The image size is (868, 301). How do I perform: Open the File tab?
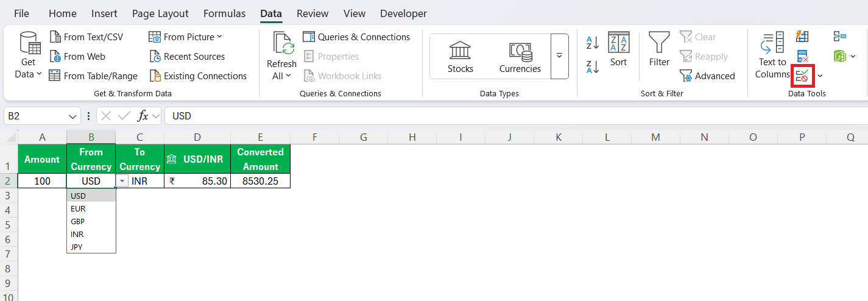click(x=21, y=13)
